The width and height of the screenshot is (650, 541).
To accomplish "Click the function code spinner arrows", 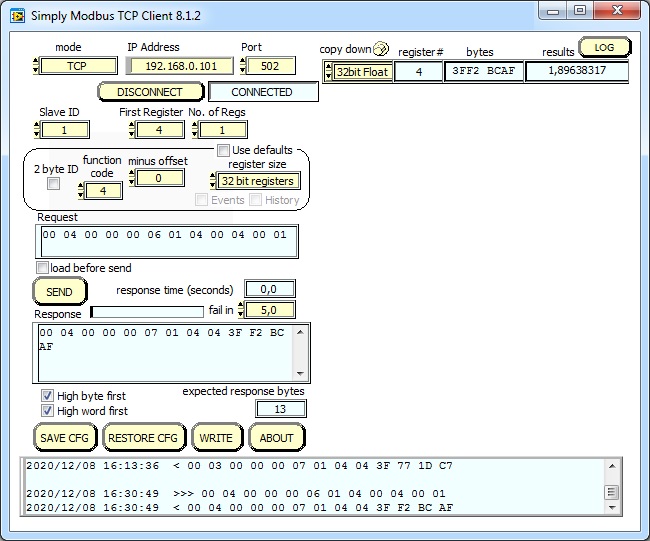I will (81, 191).
